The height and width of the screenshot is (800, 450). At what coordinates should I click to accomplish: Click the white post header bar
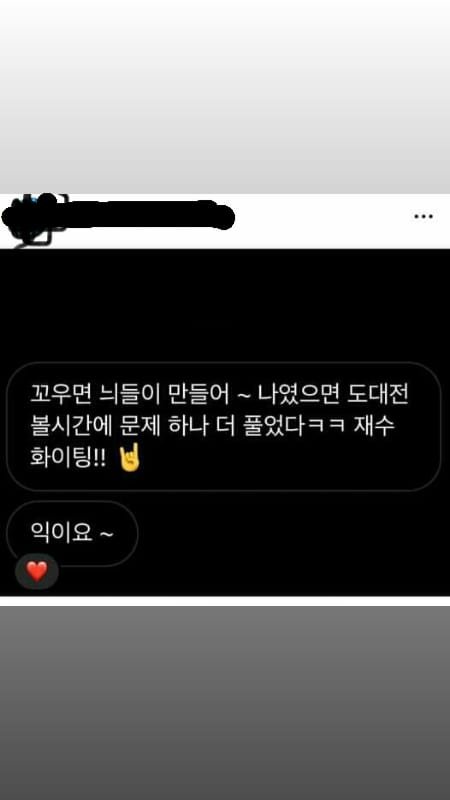(321, 221)
